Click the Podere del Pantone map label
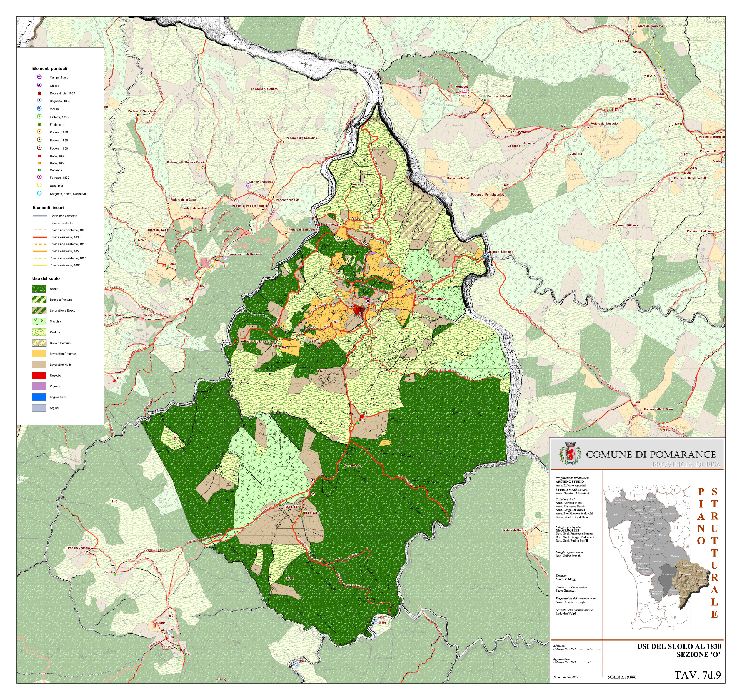Viewport: 742px width, 700px height. point(432,299)
